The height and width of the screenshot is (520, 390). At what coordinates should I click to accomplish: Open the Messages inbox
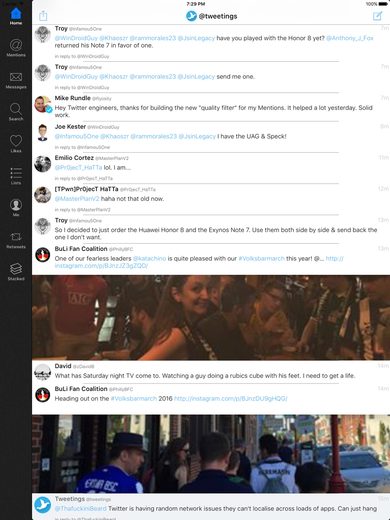[x=16, y=80]
